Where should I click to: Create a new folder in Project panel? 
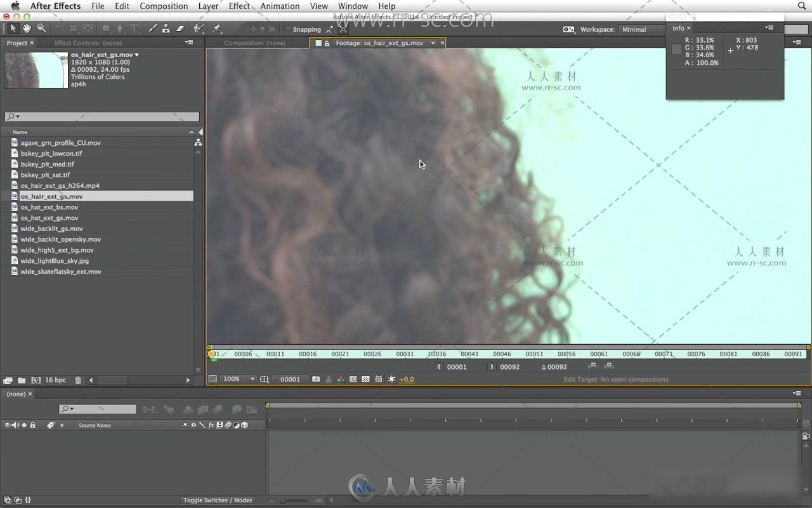click(x=22, y=380)
